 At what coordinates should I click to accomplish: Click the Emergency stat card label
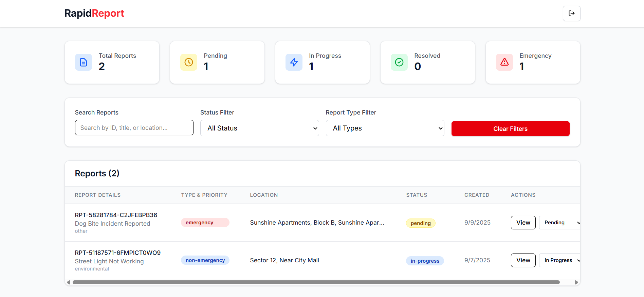coord(535,56)
